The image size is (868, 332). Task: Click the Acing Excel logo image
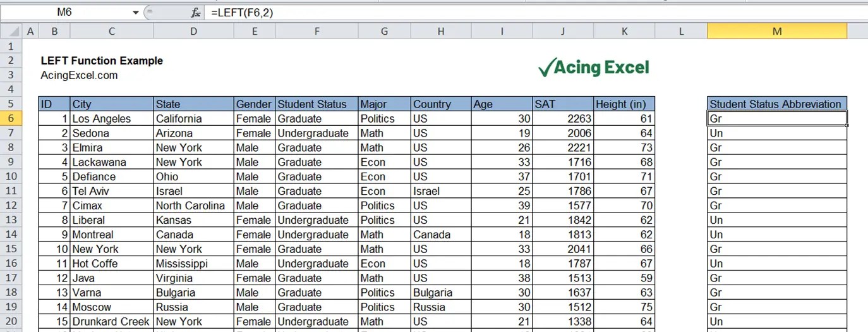[x=594, y=67]
